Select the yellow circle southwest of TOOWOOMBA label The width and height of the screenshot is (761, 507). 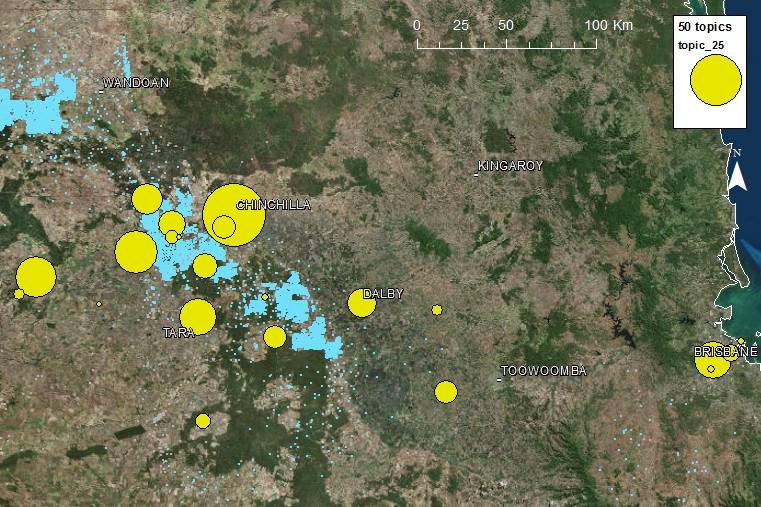pos(446,392)
